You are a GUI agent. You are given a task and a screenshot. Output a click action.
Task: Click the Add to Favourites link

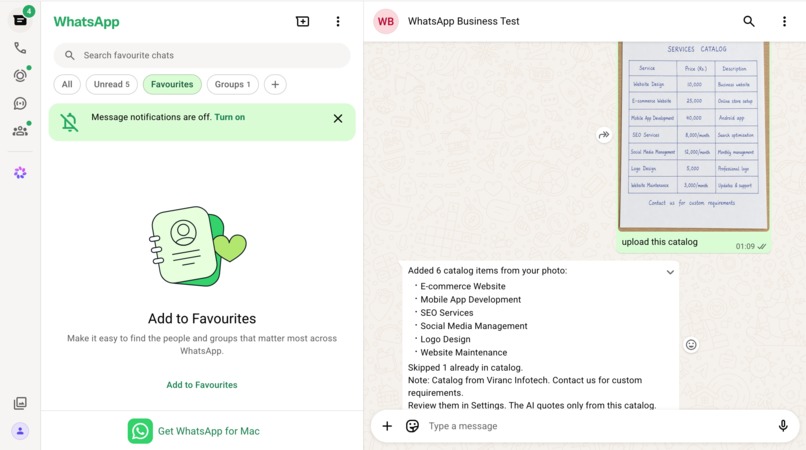coord(202,385)
